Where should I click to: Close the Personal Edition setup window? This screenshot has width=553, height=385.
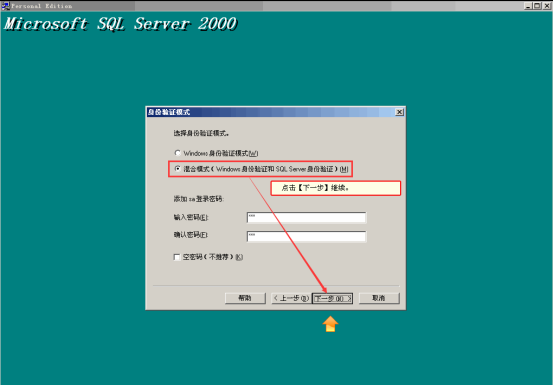[x=547, y=6]
